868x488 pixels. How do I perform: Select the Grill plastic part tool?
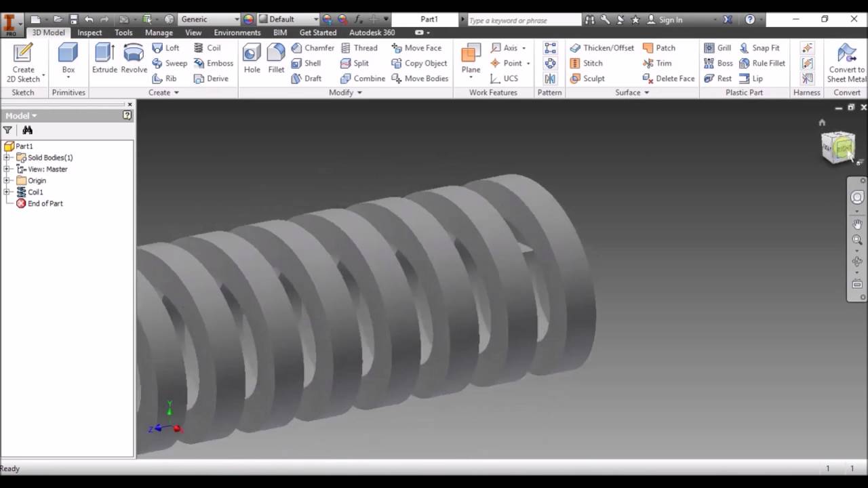coord(717,48)
